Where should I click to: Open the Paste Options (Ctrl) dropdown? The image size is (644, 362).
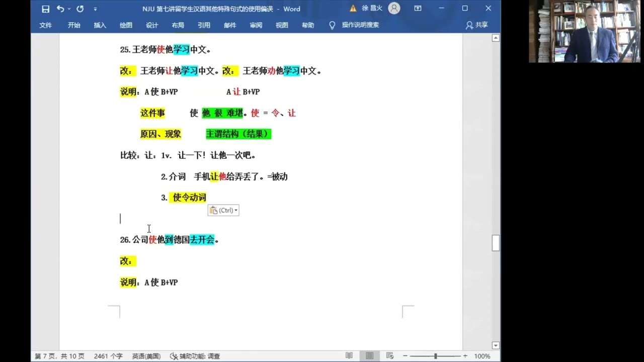coord(223,210)
